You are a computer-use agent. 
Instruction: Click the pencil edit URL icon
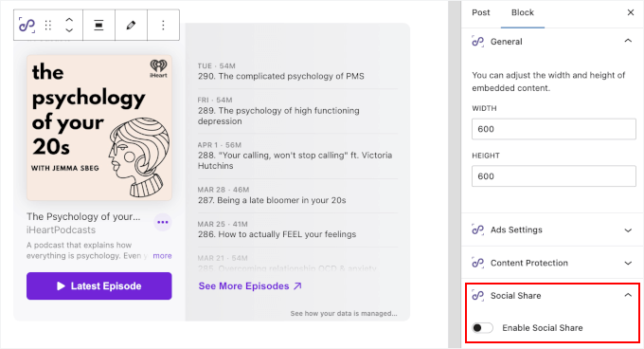click(131, 25)
